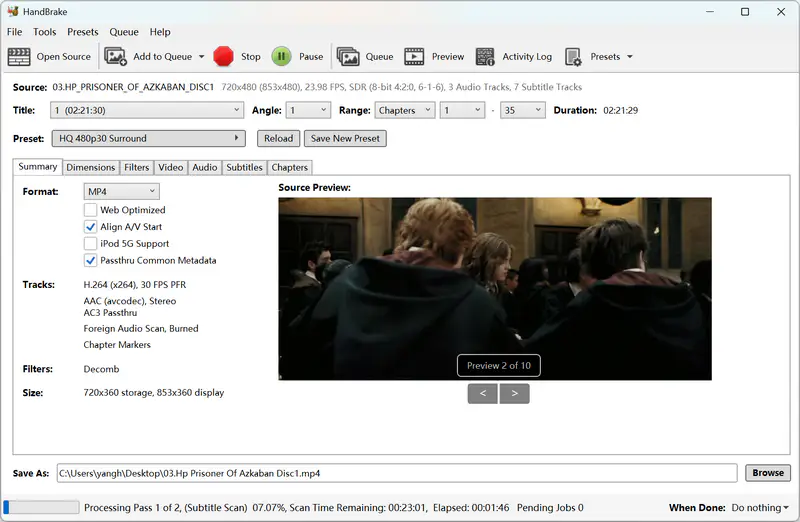This screenshot has width=800, height=522.
Task: Click the Activity Log label
Action: (x=527, y=57)
